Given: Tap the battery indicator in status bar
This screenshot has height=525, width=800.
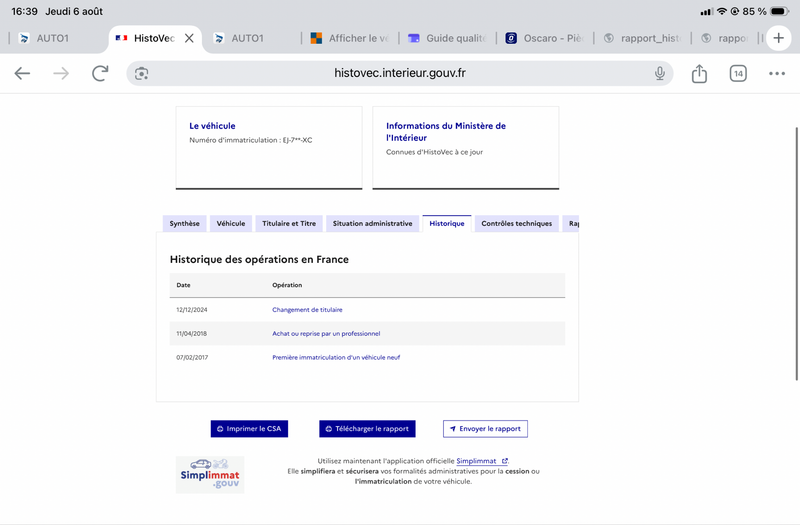Looking at the screenshot, I should coord(780,11).
